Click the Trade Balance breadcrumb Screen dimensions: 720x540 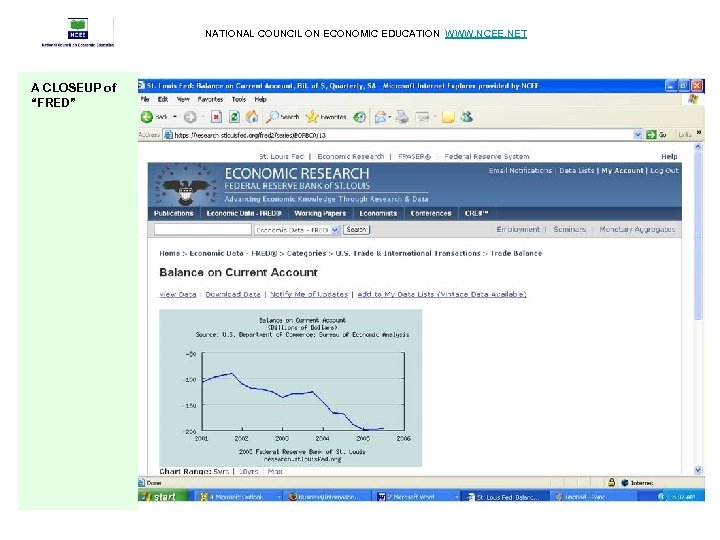[x=516, y=253]
